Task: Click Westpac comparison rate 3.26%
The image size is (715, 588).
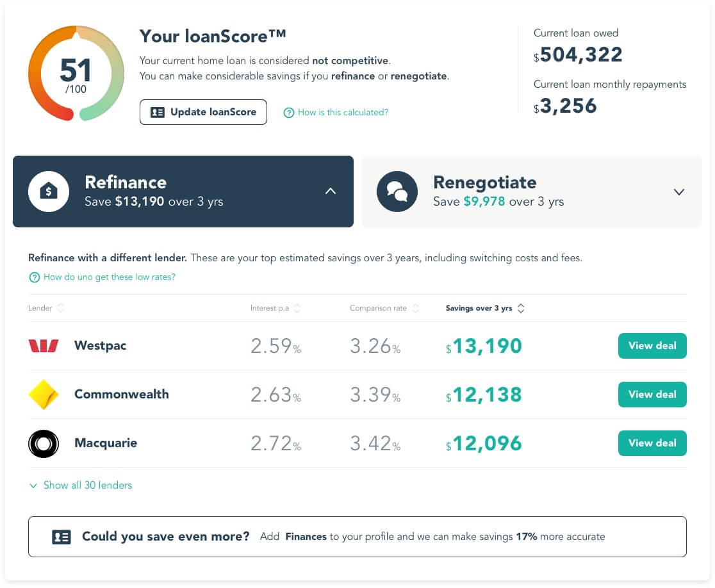Action: 375,346
